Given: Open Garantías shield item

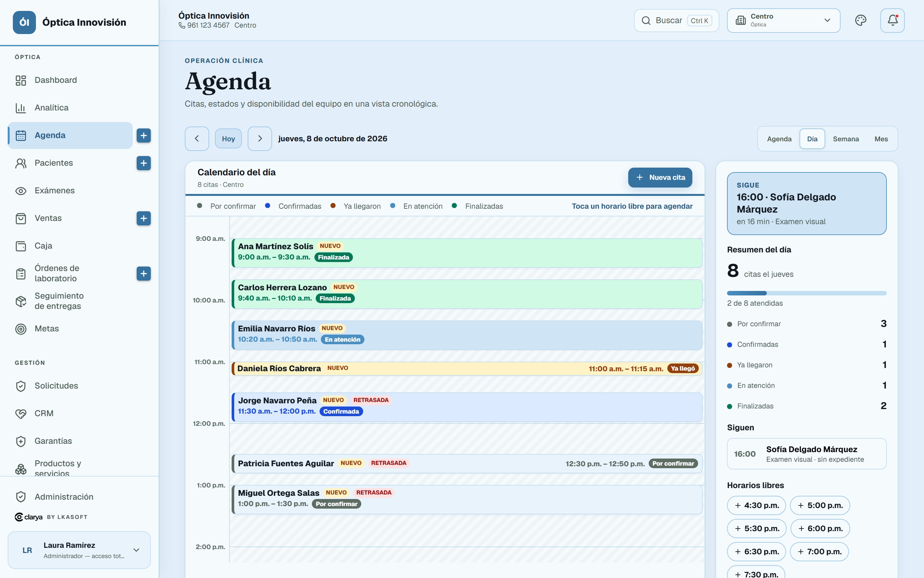Looking at the screenshot, I should coord(70,441).
